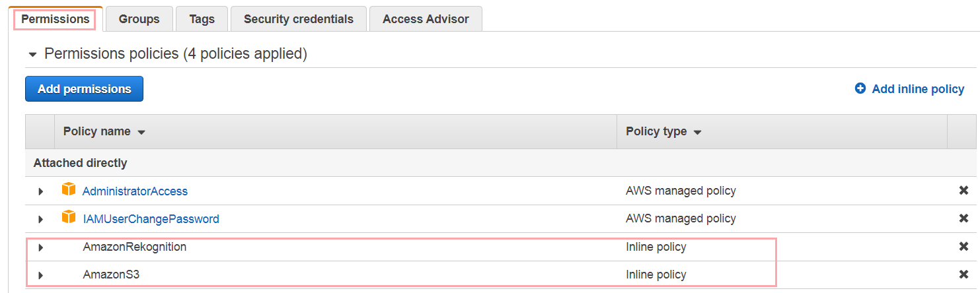The width and height of the screenshot is (980, 293).
Task: Go to the Access Advisor tab
Action: click(x=426, y=19)
